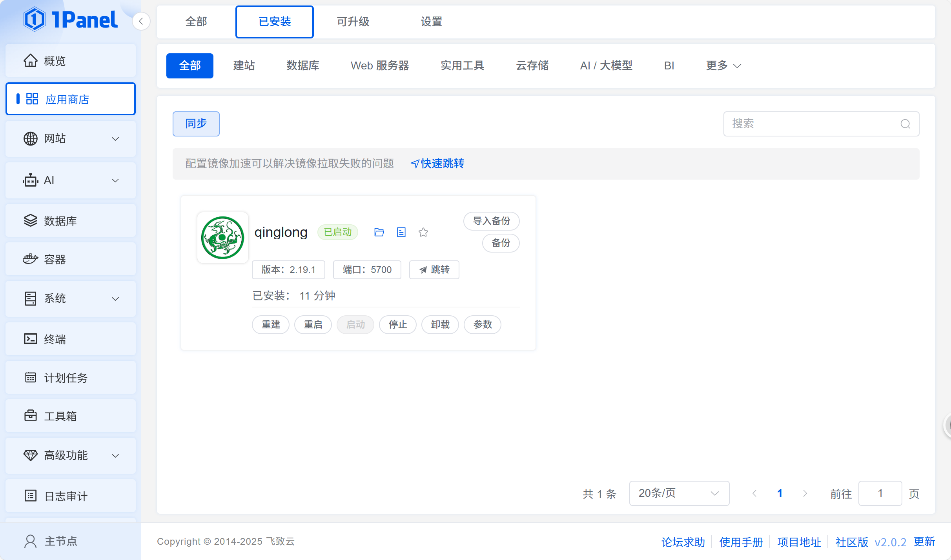The image size is (951, 560).
Task: Click the 已启动 status badge
Action: coord(338,232)
